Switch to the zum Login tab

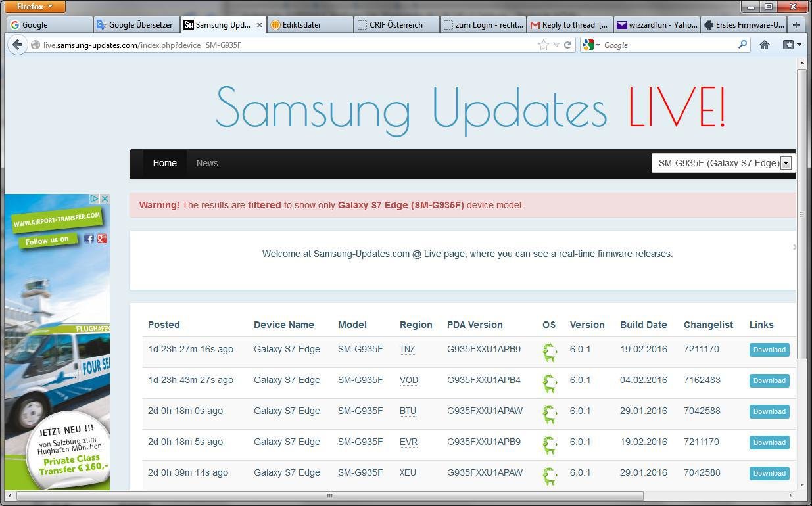(x=483, y=25)
